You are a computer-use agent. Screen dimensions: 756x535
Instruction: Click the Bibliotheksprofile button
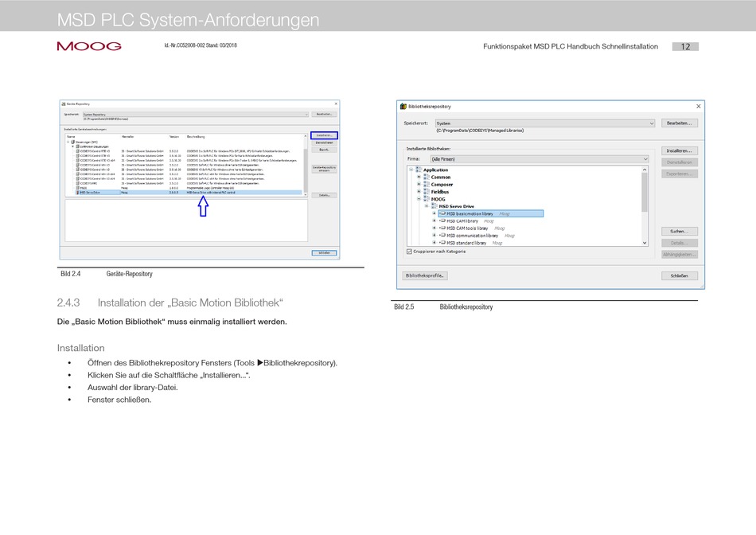pyautogui.click(x=425, y=275)
